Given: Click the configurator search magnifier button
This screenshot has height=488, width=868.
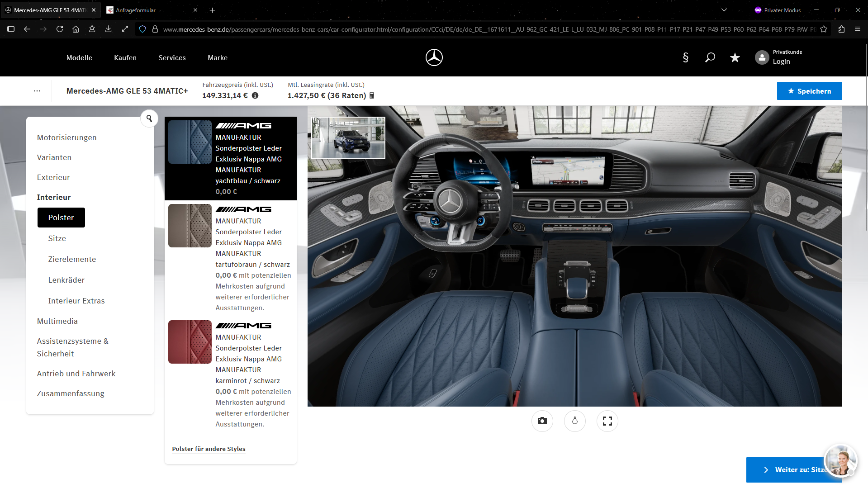Looking at the screenshot, I should coord(149,118).
